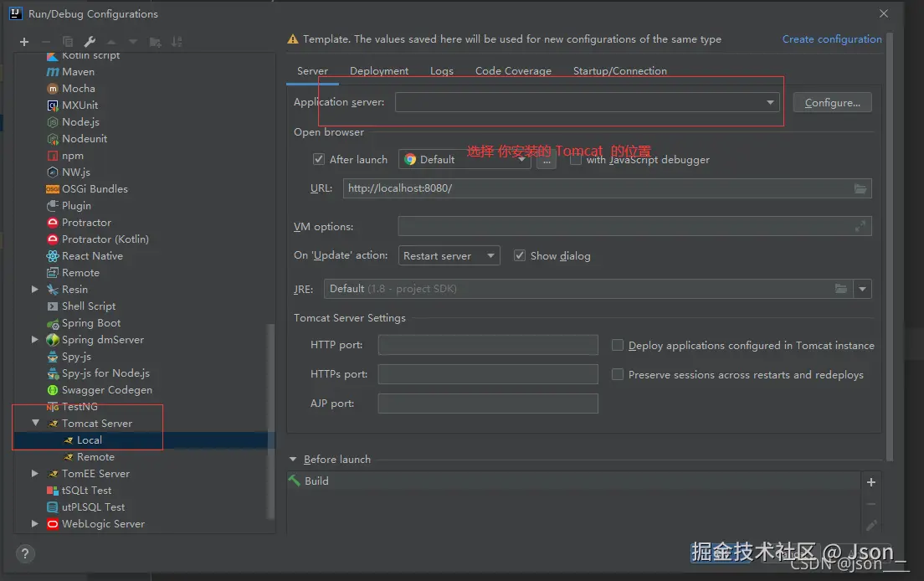The image size is (924, 581).
Task: Click the move into folder icon
Action: pyautogui.click(x=155, y=42)
